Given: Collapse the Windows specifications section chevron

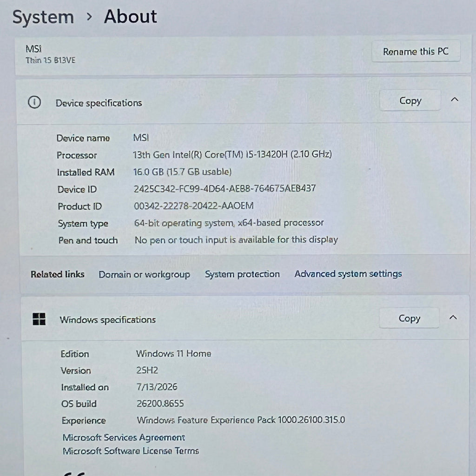Looking at the screenshot, I should 453,317.
